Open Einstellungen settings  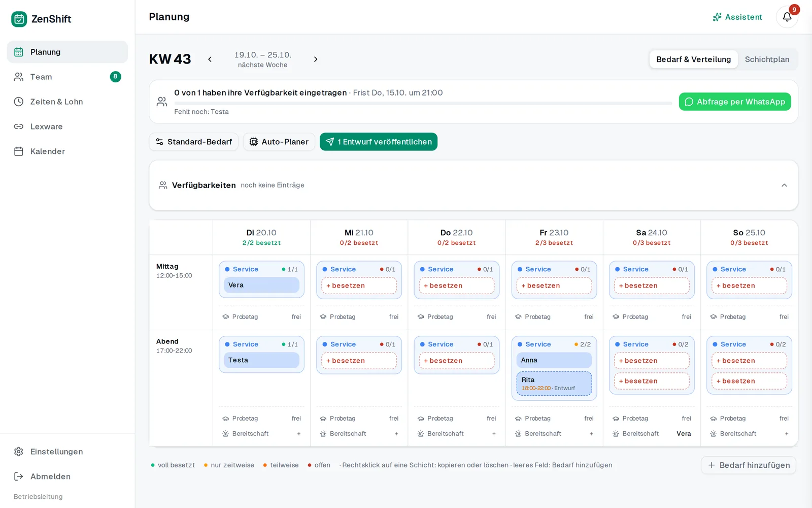(x=67, y=452)
